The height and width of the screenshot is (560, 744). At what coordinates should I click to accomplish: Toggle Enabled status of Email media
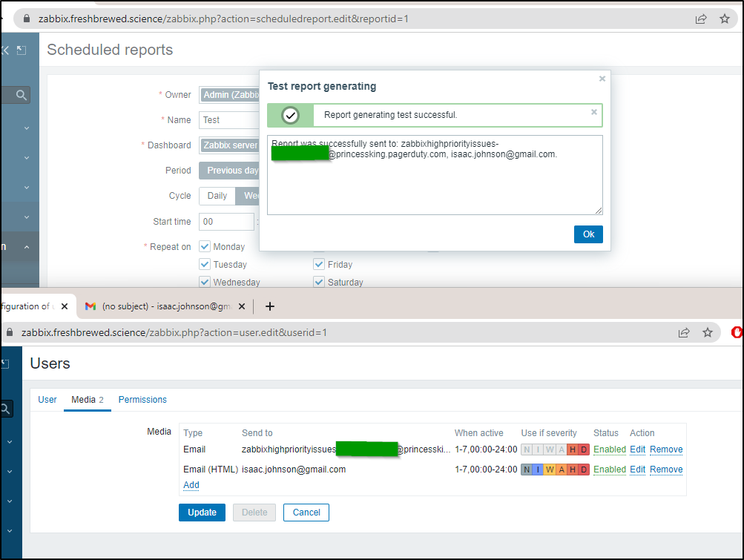610,449
